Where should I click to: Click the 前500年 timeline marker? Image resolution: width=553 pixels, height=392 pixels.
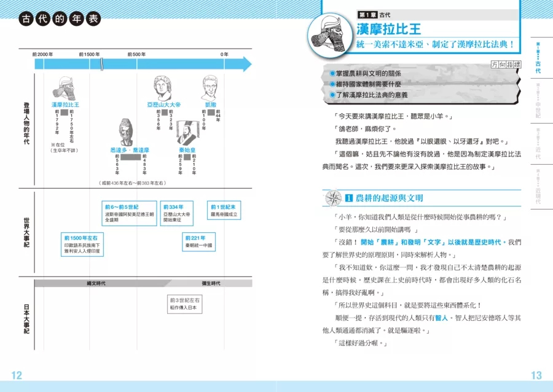pos(136,54)
